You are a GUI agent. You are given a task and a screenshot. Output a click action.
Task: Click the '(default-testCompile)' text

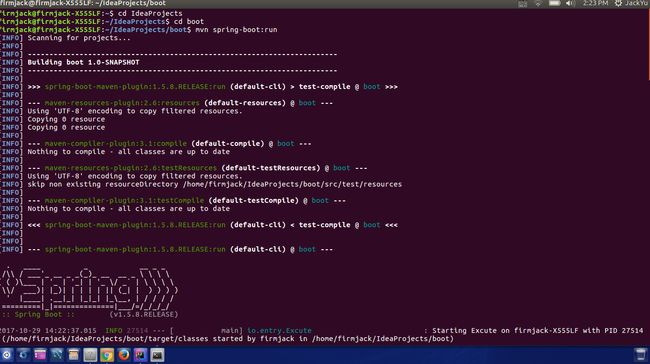pyautogui.click(x=254, y=200)
